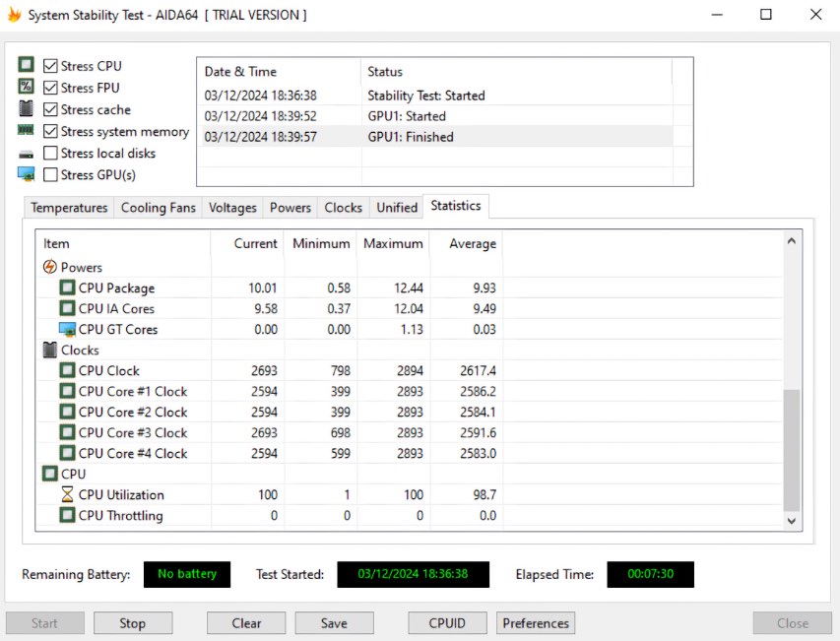The width and height of the screenshot is (840, 641).
Task: Click the local disks drive icon
Action: pyautogui.click(x=26, y=155)
